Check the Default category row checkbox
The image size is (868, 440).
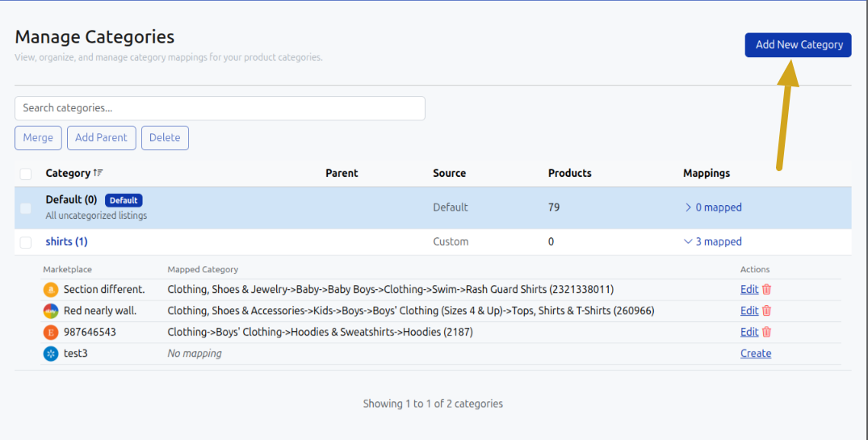(x=26, y=208)
